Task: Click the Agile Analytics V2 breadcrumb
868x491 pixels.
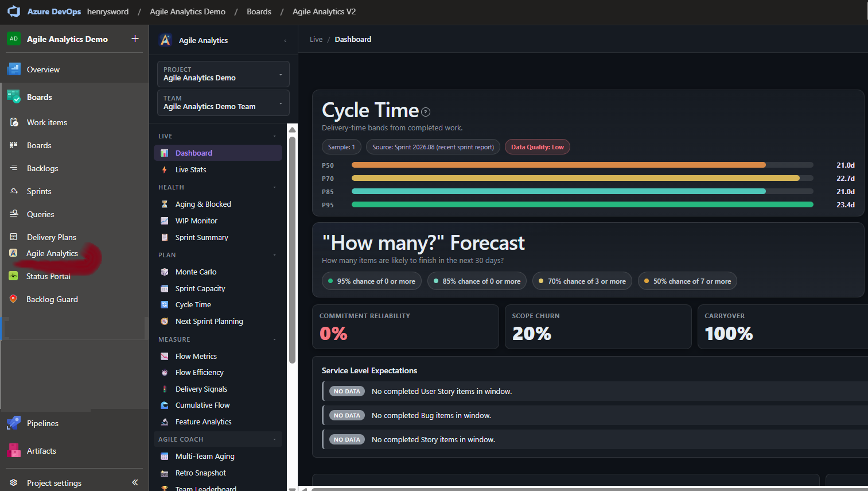Action: click(x=324, y=11)
